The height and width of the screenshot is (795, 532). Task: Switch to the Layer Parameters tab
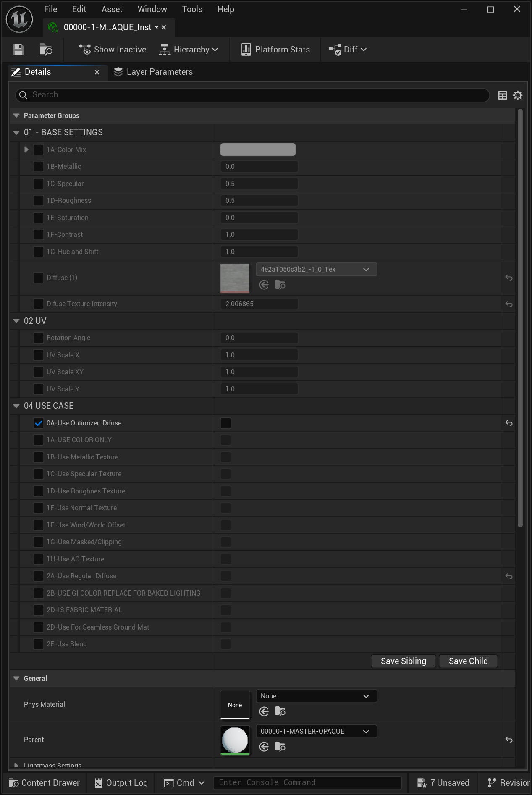click(153, 72)
